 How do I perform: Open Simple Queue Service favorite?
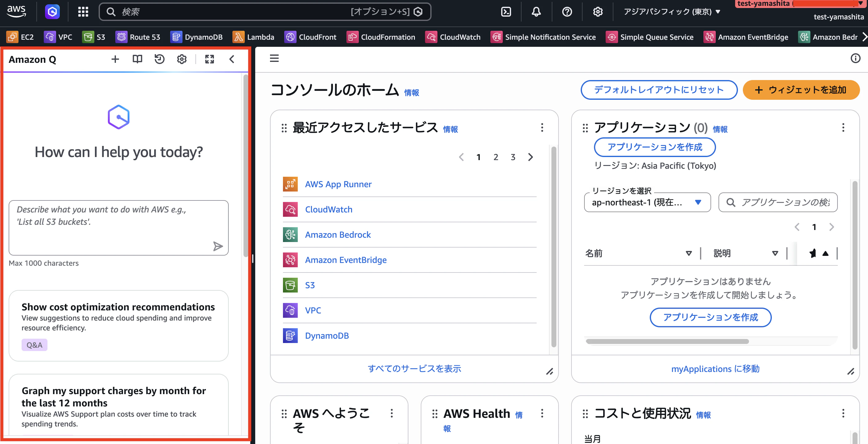point(650,37)
